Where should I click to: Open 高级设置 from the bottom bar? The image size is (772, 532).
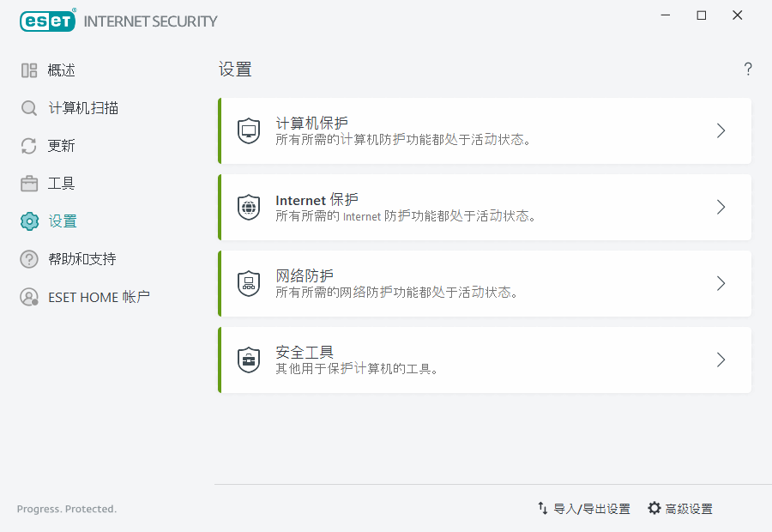click(x=686, y=508)
